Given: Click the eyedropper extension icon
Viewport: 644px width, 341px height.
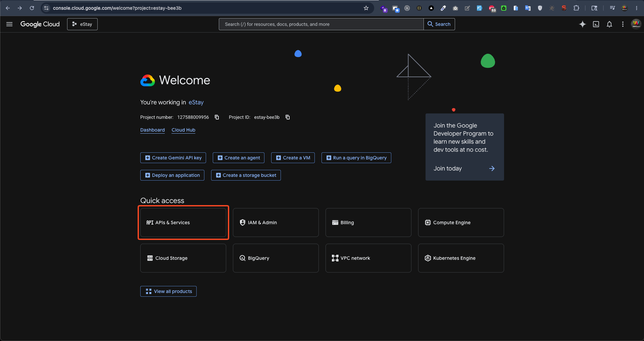Looking at the screenshot, I should (x=443, y=8).
